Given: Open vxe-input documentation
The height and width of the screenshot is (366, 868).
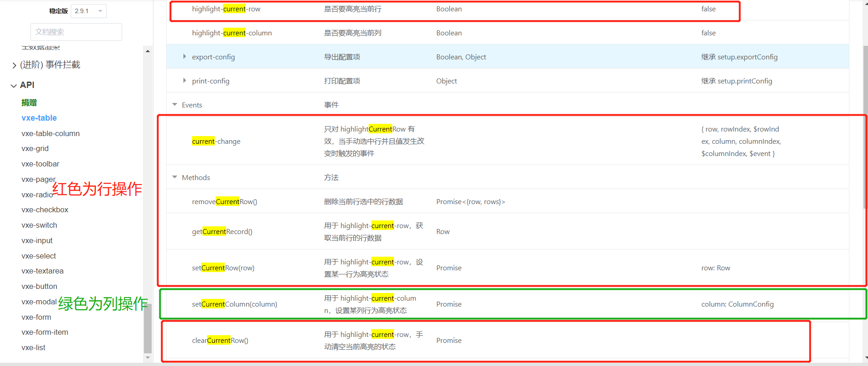Looking at the screenshot, I should 37,240.
